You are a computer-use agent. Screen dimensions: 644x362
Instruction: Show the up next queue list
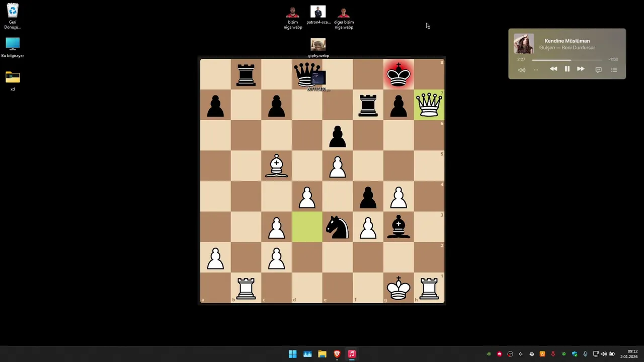[x=614, y=70]
